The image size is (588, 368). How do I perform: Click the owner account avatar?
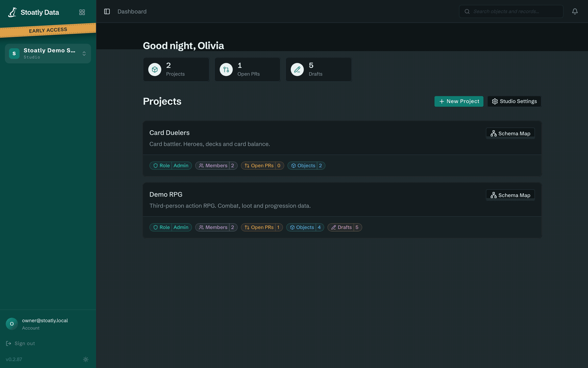[12, 324]
